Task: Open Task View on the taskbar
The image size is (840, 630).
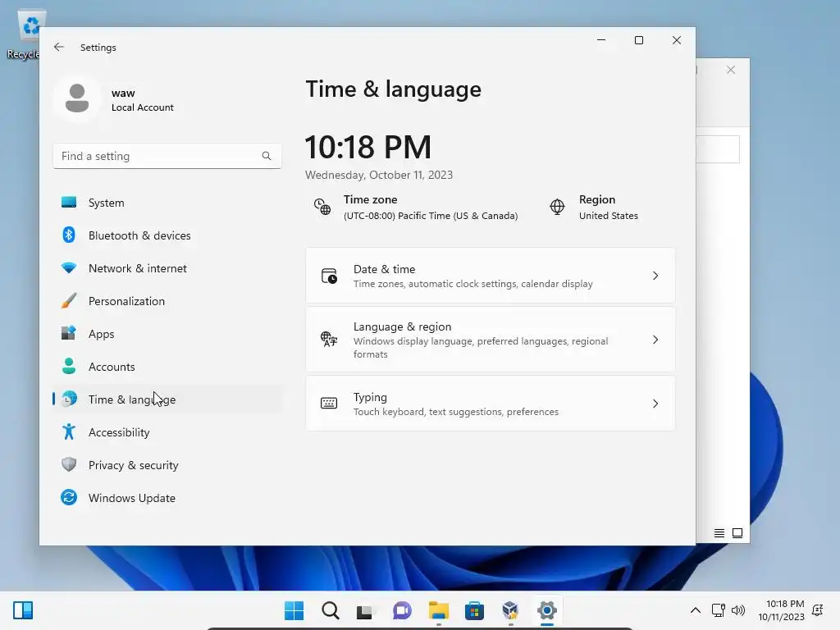Action: [x=365, y=610]
